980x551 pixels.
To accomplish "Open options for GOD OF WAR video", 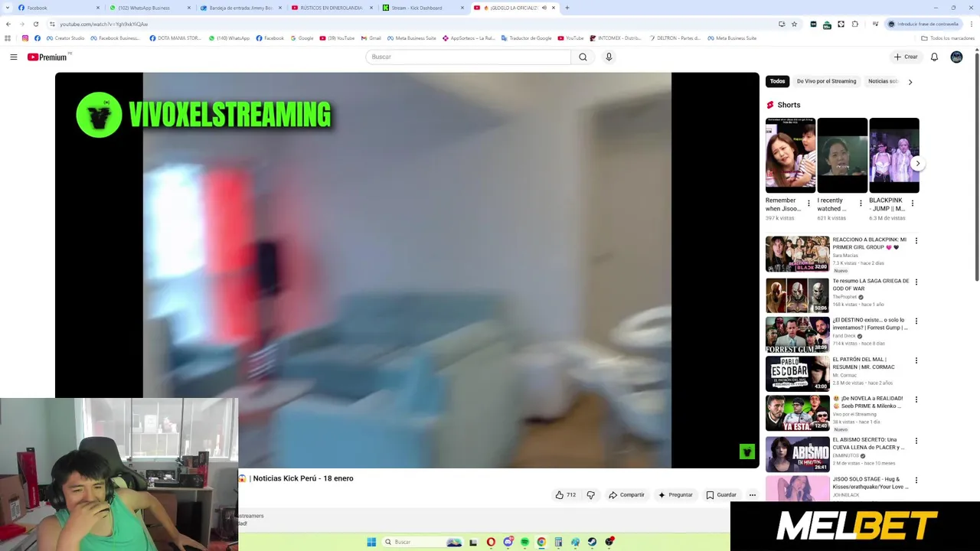I will tap(916, 282).
